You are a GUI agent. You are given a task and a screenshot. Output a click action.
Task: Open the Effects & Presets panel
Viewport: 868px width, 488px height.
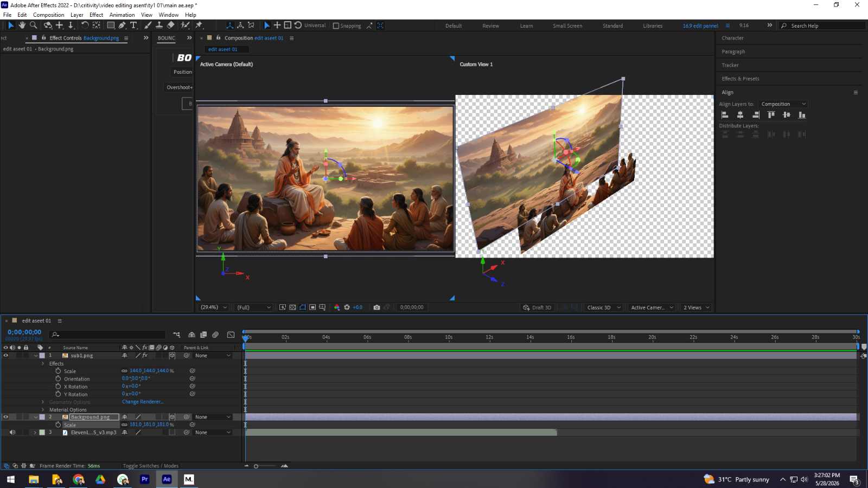(x=741, y=79)
